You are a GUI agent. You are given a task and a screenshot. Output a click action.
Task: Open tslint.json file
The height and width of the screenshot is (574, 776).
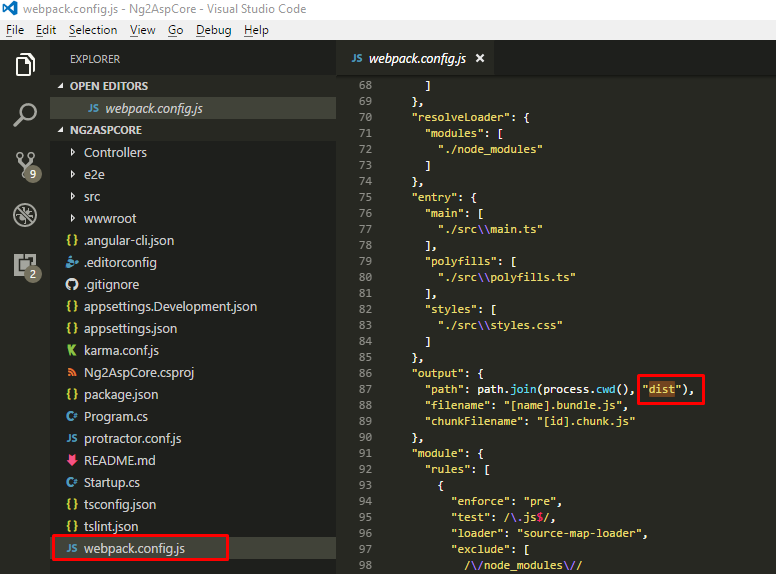pyautogui.click(x=193, y=526)
